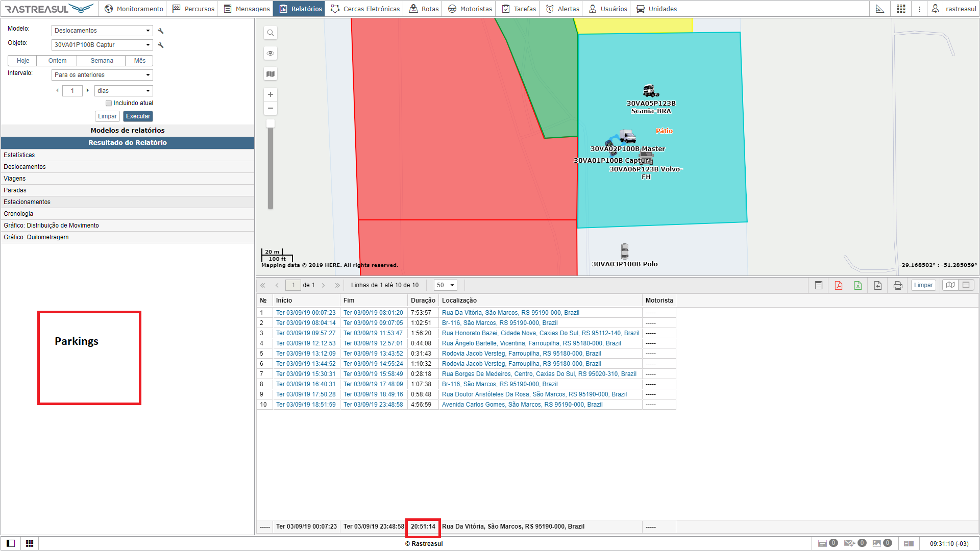This screenshot has height=551, width=980.
Task: Click the wrench icon beside the Modelo field
Action: click(x=161, y=31)
